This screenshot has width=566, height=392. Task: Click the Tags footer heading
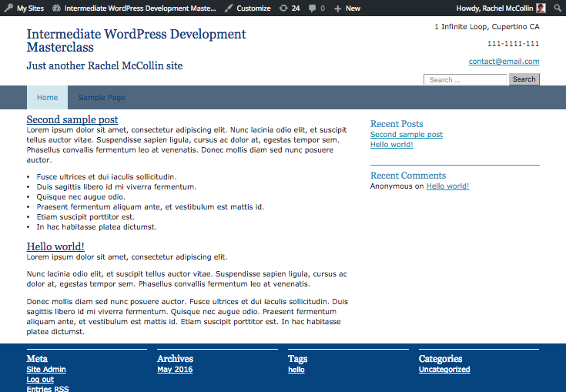click(x=298, y=359)
